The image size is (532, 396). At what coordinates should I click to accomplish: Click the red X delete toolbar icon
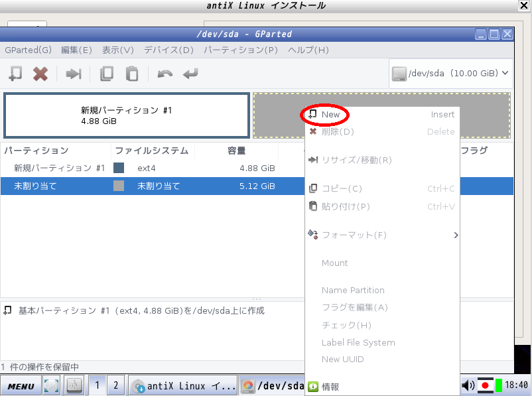tap(40, 73)
